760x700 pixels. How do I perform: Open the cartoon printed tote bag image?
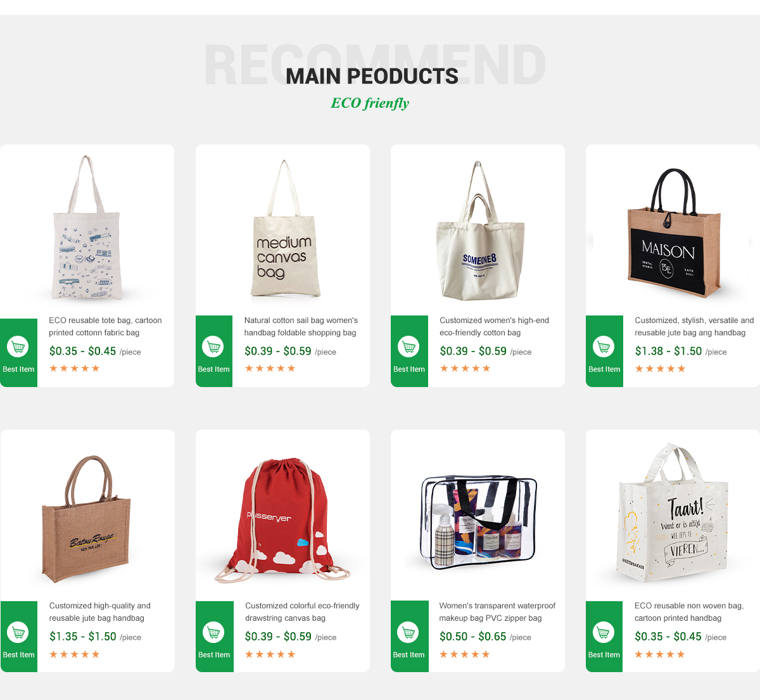coord(87,228)
